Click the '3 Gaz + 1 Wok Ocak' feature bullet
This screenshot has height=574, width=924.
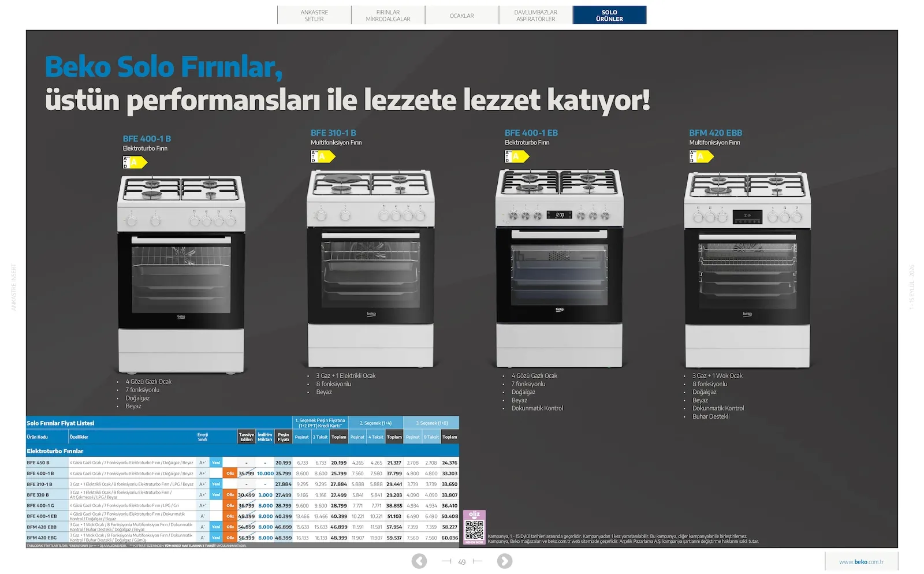point(718,376)
